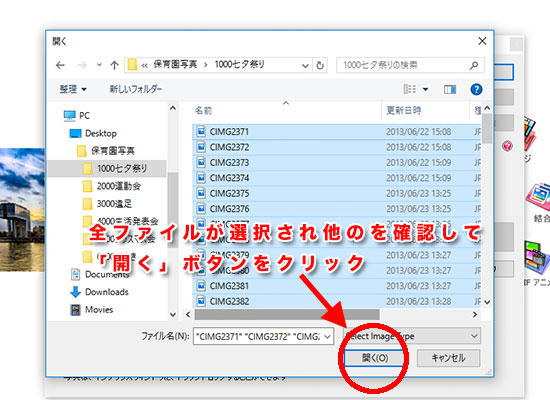Open the view options dropdown arrow
Viewport: 550px width, 400px height.
pos(425,89)
